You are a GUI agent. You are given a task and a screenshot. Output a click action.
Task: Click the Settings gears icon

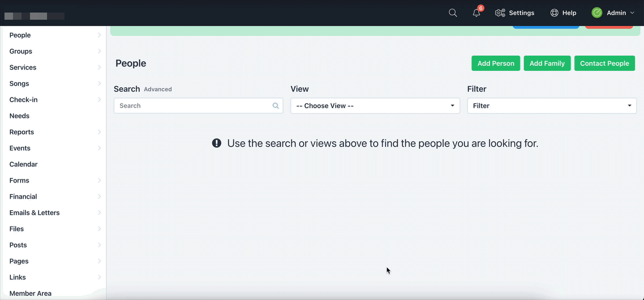[500, 13]
